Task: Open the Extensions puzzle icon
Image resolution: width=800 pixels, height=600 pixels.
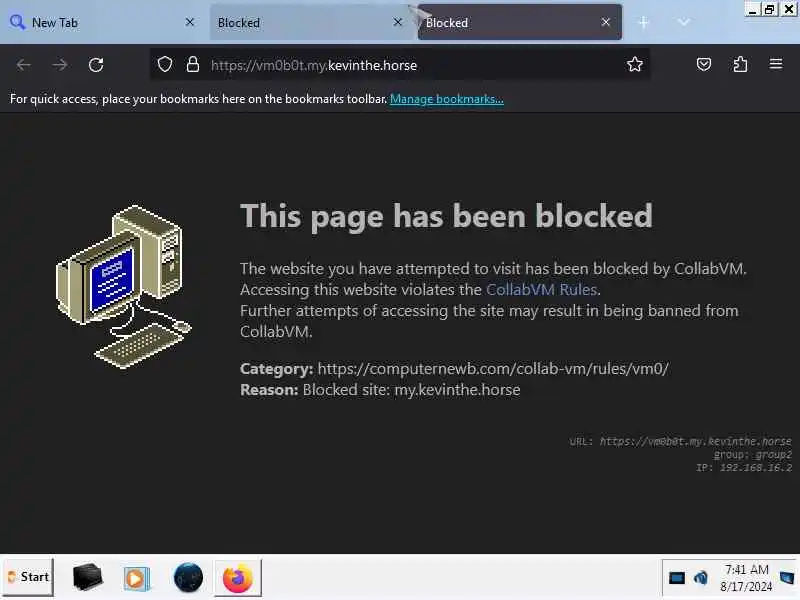Action: (740, 64)
